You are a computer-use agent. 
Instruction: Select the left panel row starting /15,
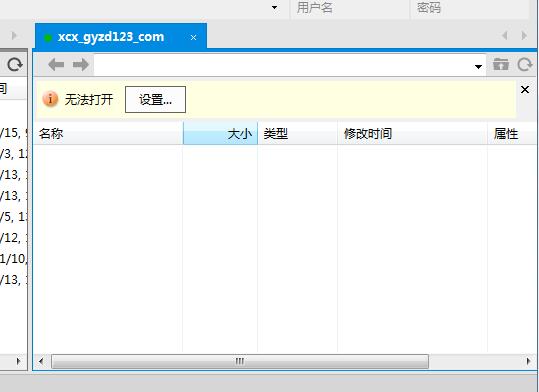[x=13, y=133]
